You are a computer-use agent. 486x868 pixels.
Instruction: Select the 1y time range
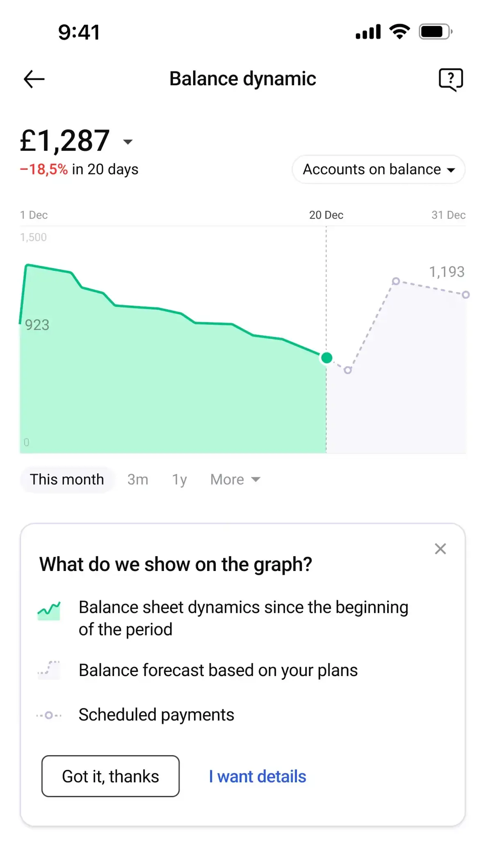(179, 479)
